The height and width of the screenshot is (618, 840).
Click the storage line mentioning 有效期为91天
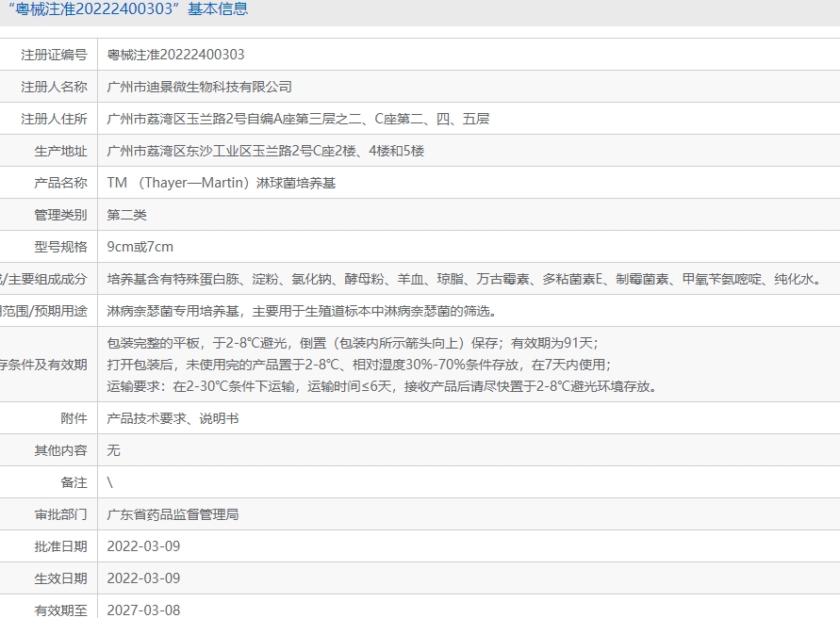352,343
